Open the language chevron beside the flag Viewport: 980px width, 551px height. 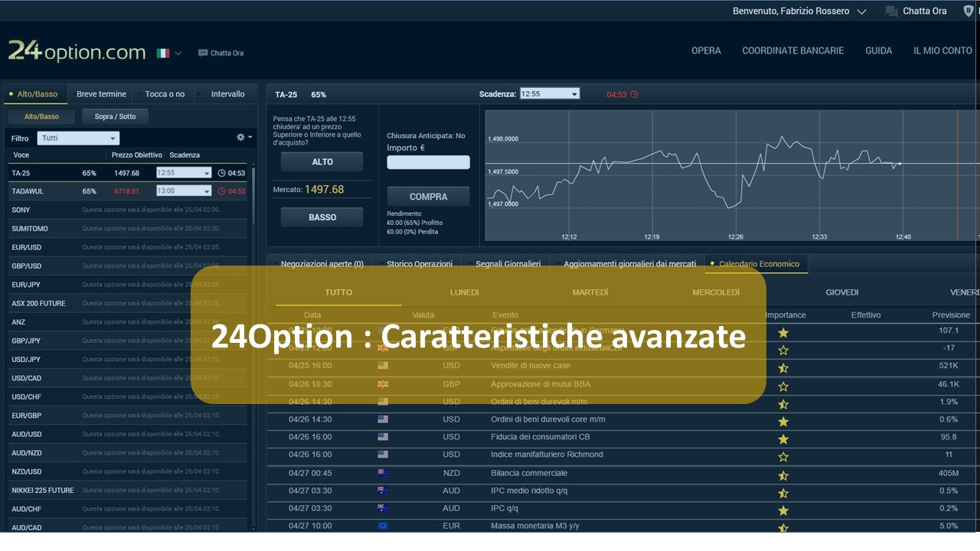[178, 54]
